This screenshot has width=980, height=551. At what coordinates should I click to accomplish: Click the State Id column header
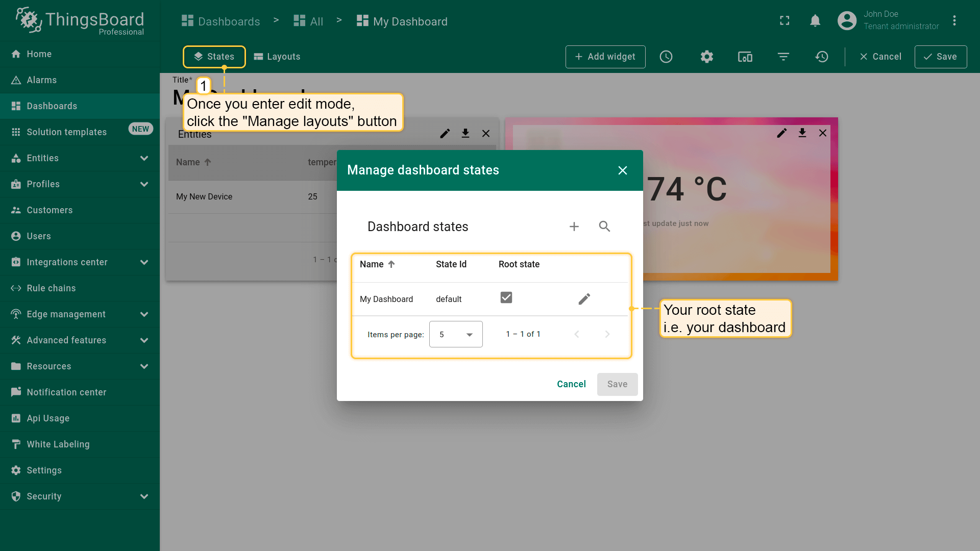[451, 264]
